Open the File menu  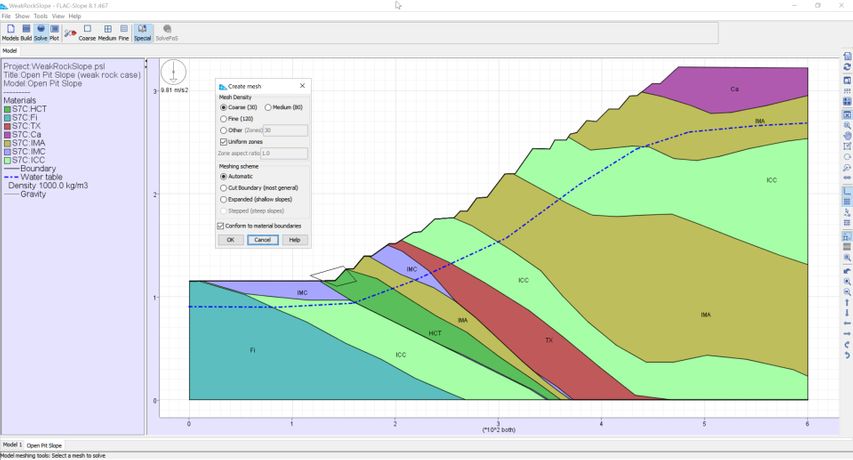click(6, 16)
